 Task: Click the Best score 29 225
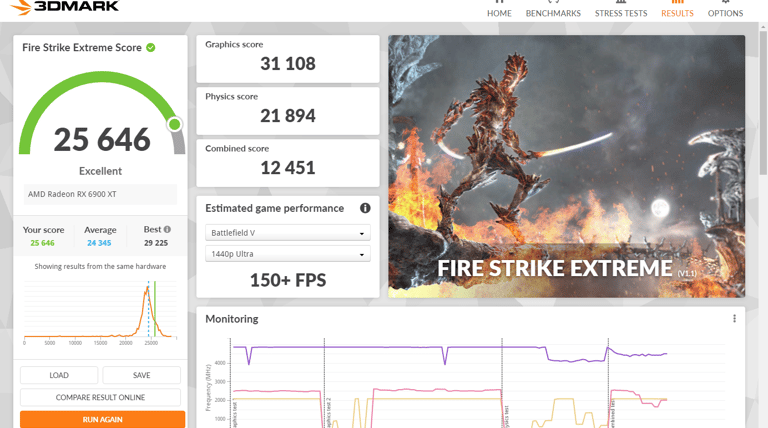point(156,243)
